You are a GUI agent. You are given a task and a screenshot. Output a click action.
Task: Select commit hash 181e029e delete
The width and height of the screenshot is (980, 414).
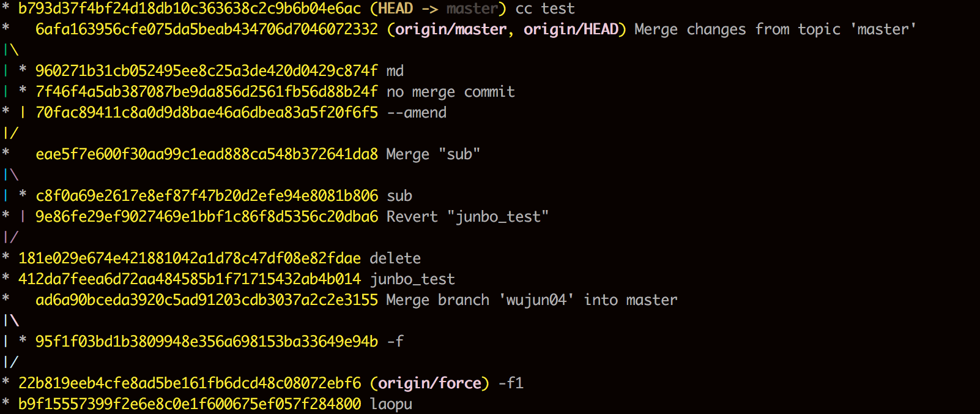point(190,258)
